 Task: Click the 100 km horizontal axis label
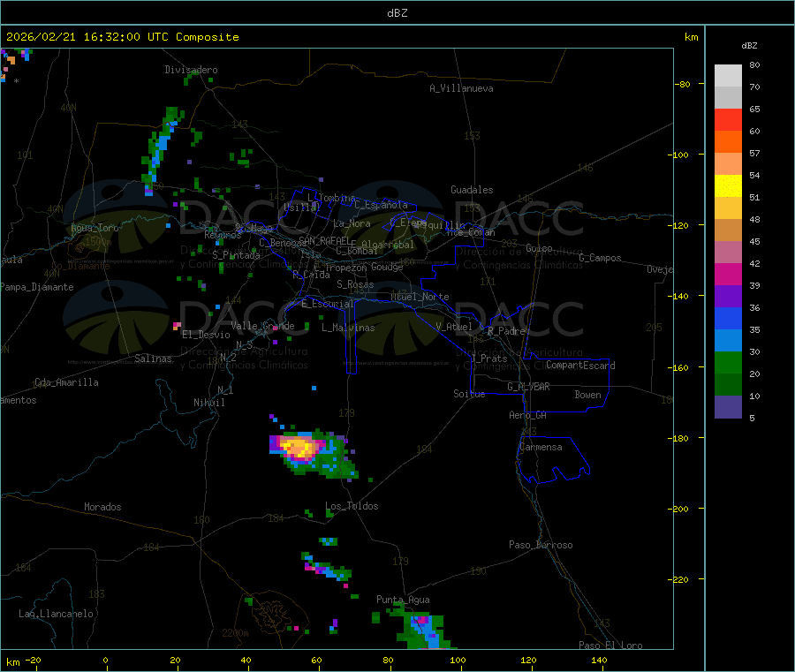(x=458, y=660)
